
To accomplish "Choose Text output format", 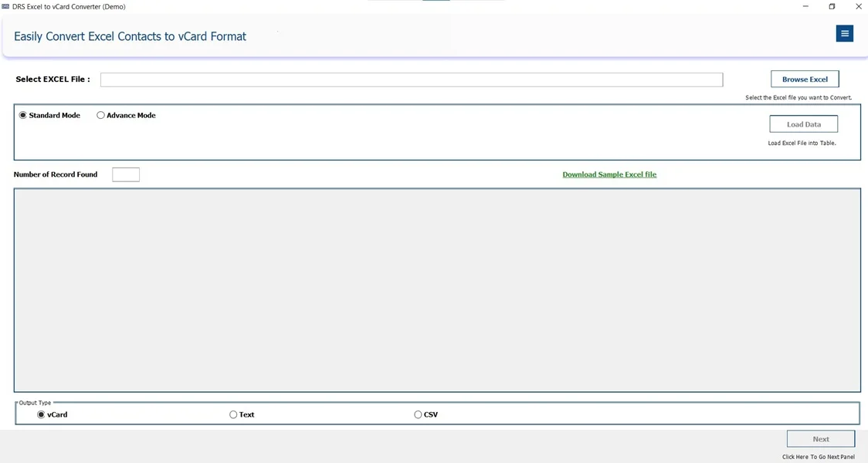I will coord(232,414).
